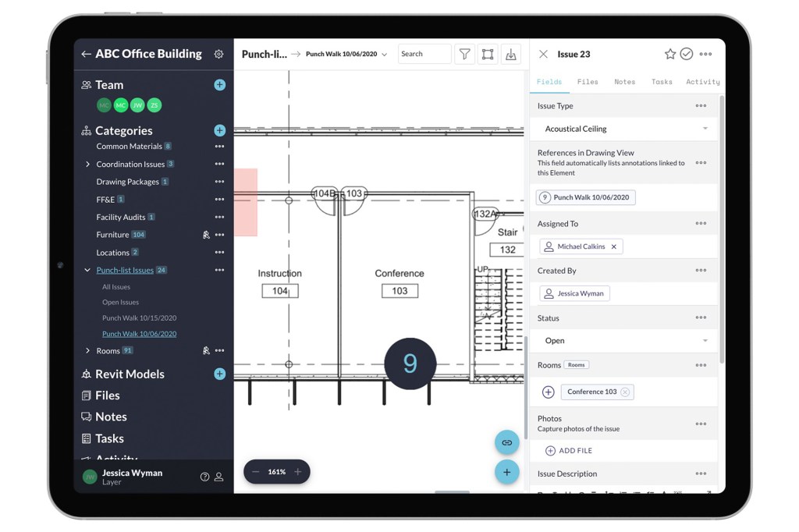Star Issue 23 as favorite
Viewport: 799px width, 532px height.
pyautogui.click(x=669, y=54)
